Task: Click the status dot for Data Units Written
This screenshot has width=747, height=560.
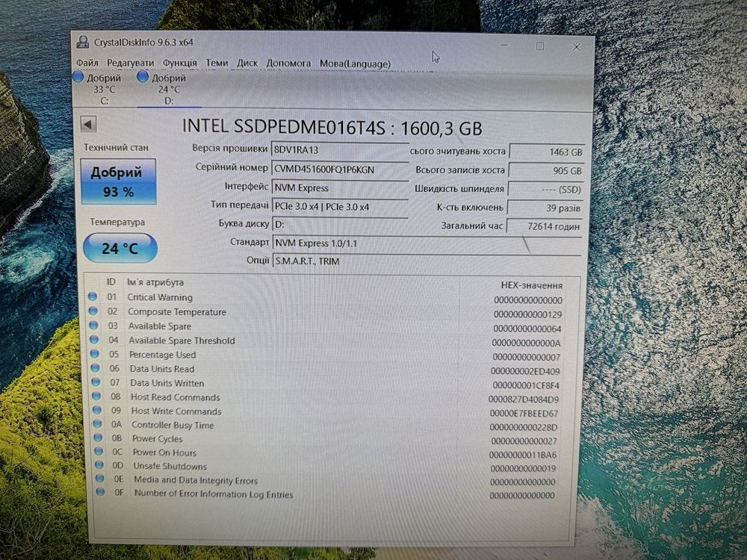Action: [96, 382]
